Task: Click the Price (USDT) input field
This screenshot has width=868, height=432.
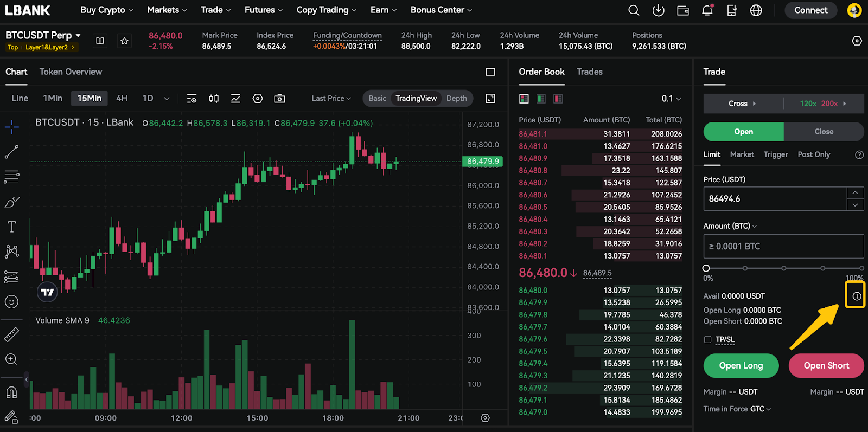Action: pos(775,199)
